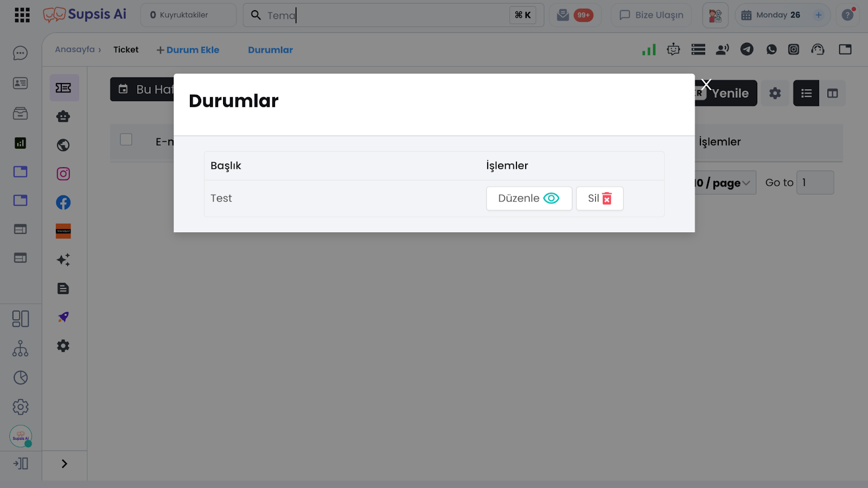The width and height of the screenshot is (868, 488).
Task: Expand the secondary sidebar chevron
Action: pyautogui.click(x=65, y=464)
